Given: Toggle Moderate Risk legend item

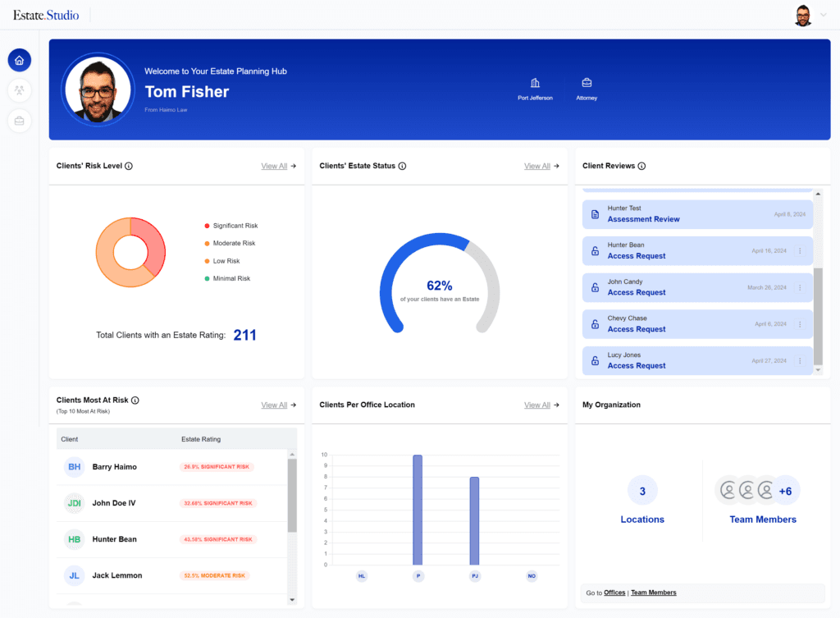Looking at the screenshot, I should pyautogui.click(x=234, y=243).
